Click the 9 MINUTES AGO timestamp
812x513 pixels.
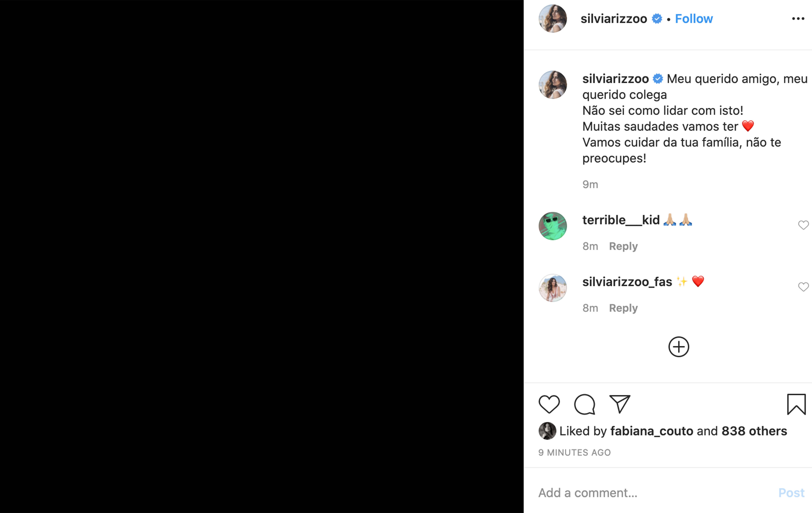[574, 453]
